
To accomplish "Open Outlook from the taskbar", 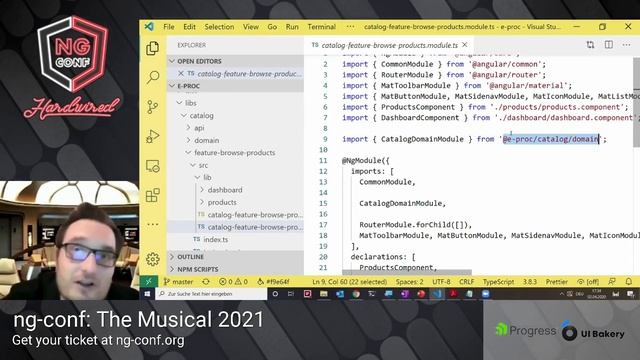I will click(x=340, y=294).
